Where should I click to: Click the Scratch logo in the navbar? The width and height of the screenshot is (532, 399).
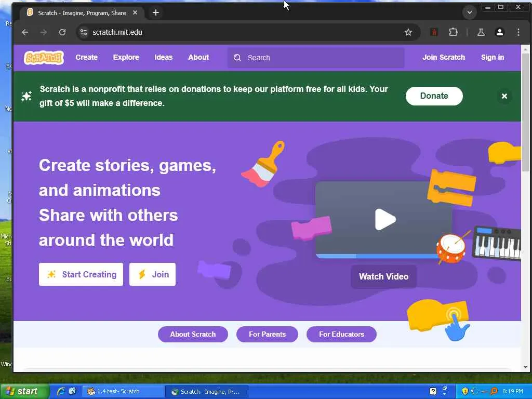pos(44,57)
